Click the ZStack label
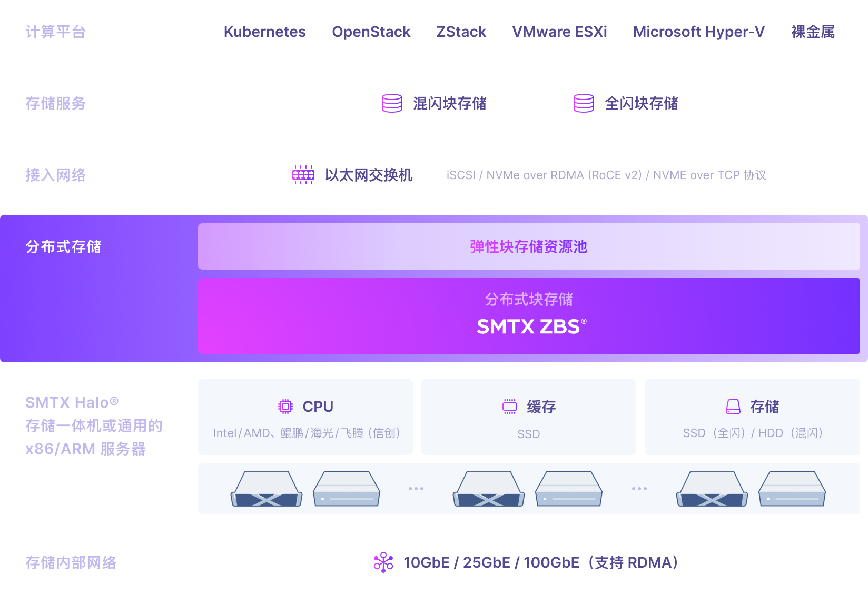 (461, 32)
